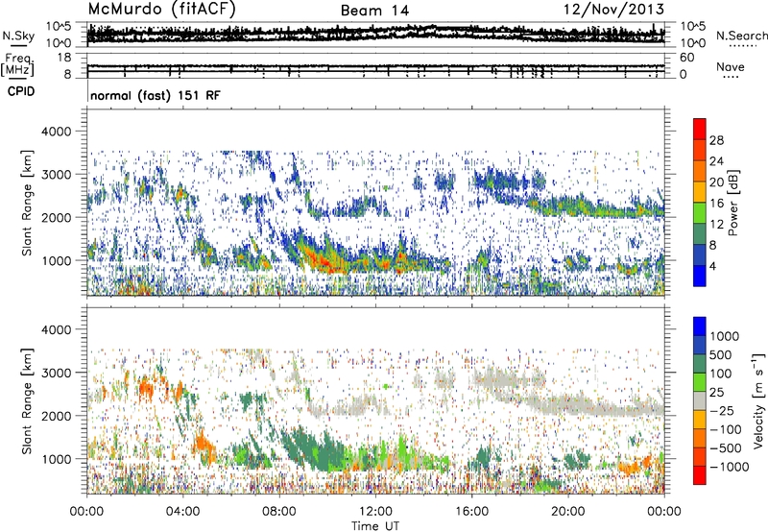The image size is (768, 532).
Task: Click the top blue segment of Velocity color bar
Action: click(700, 326)
